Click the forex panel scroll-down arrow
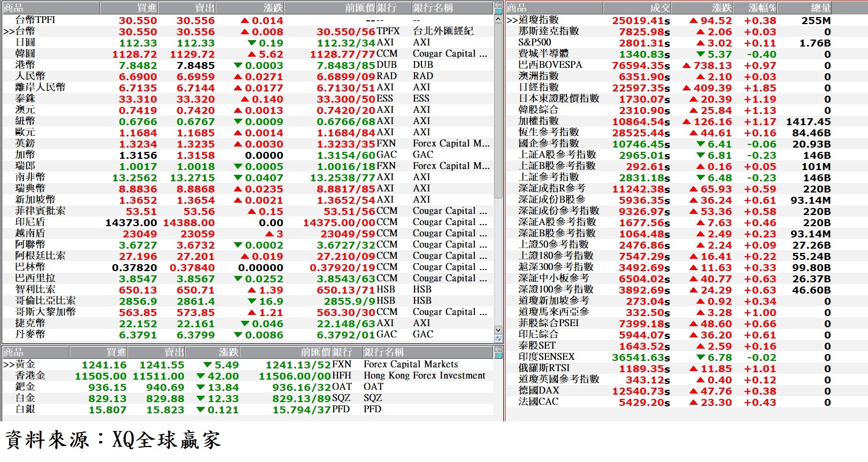 point(498,330)
